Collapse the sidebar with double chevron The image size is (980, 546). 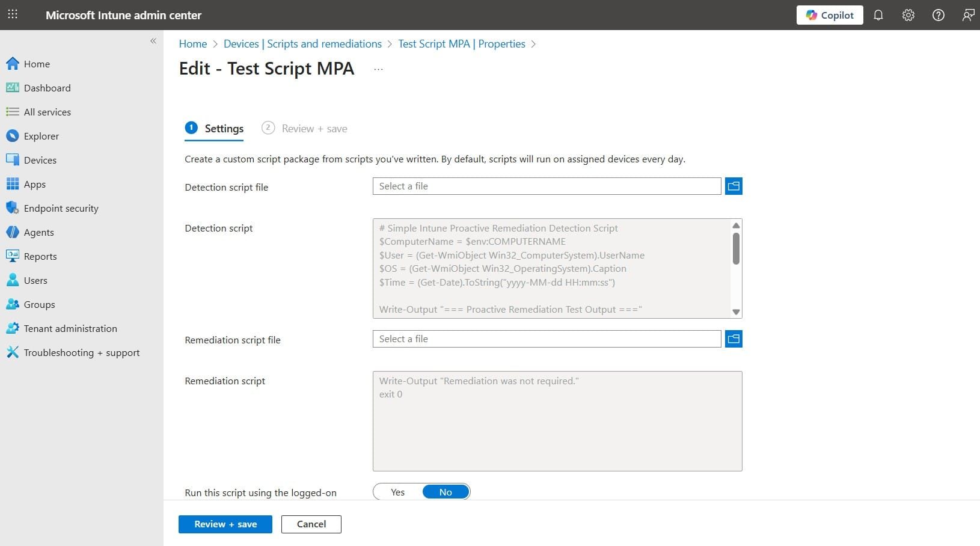153,41
